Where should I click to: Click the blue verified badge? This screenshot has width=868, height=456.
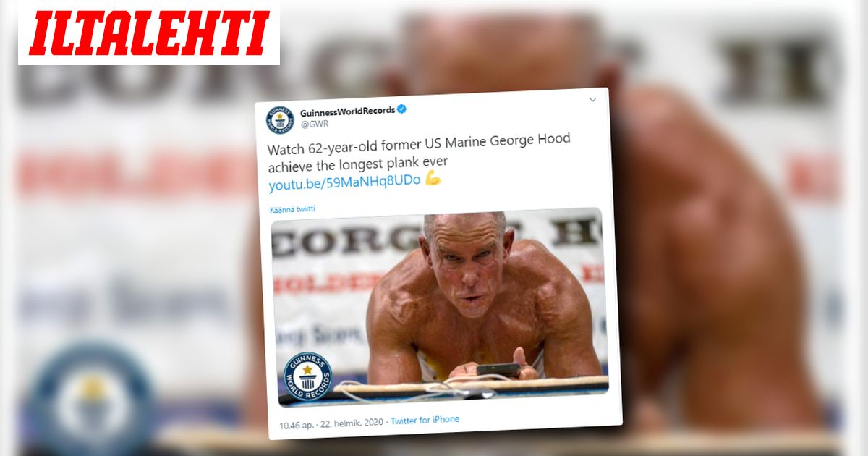[402, 109]
